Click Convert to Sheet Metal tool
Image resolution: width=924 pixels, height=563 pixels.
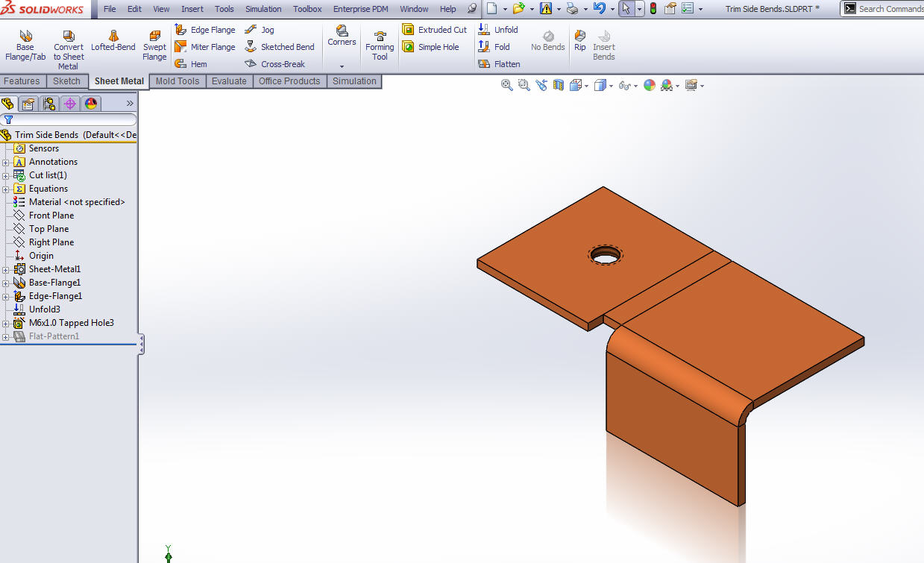point(69,50)
